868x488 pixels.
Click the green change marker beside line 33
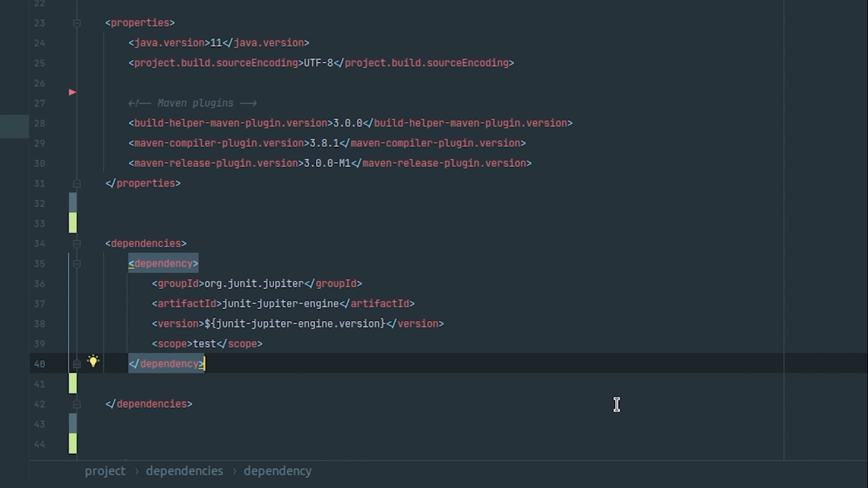72,223
